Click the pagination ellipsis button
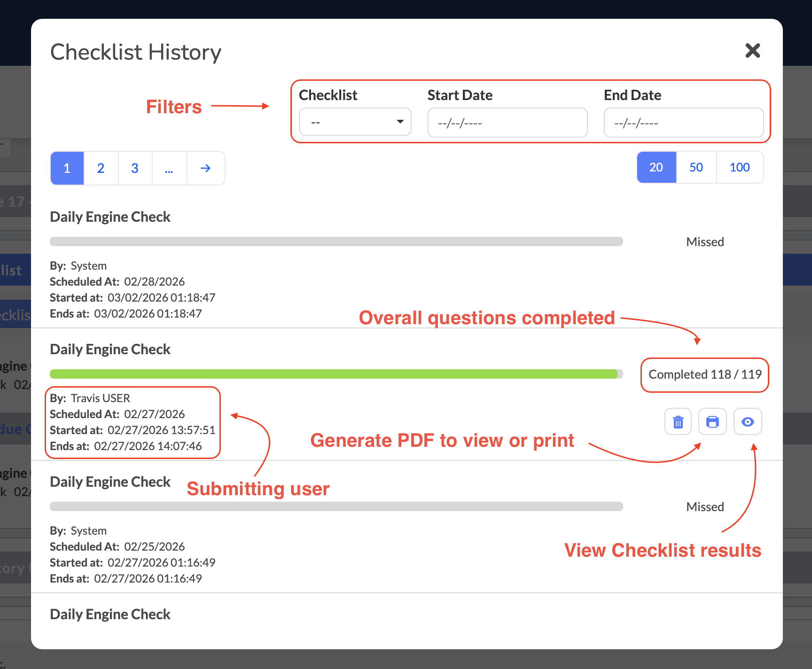Screen dimensions: 812x669 coord(169,168)
